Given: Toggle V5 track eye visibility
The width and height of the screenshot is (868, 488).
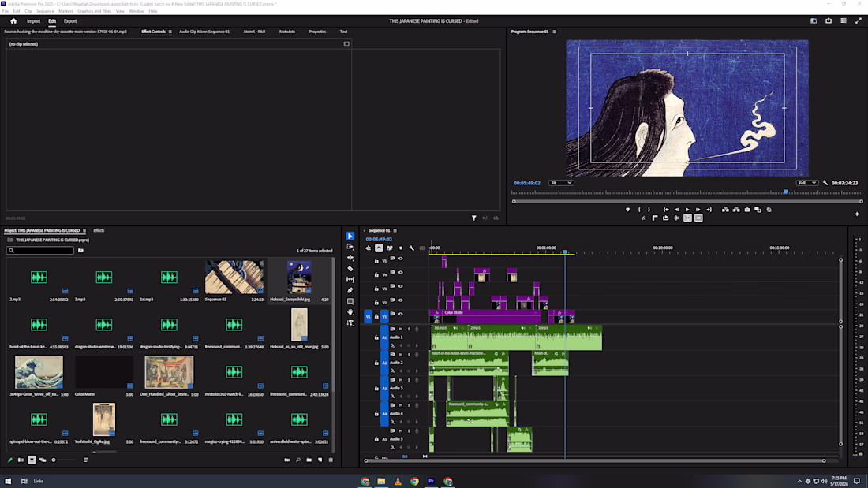Looking at the screenshot, I should (x=401, y=259).
